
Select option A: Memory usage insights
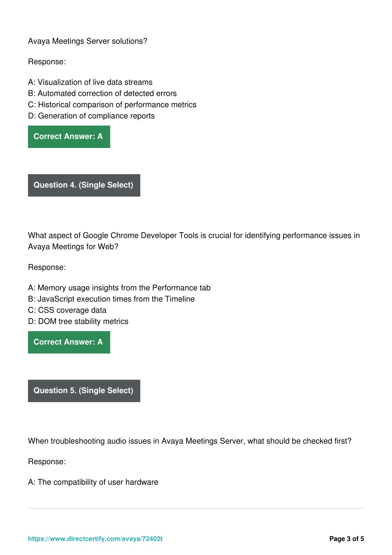coord(119,287)
